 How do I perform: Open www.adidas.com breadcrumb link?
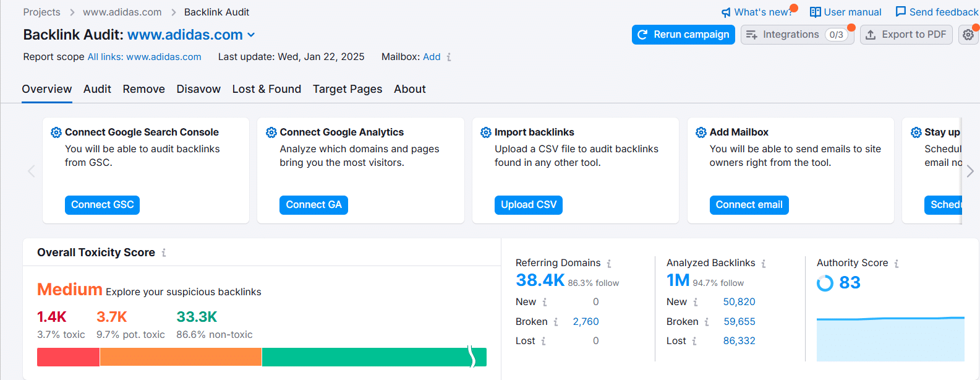point(122,12)
